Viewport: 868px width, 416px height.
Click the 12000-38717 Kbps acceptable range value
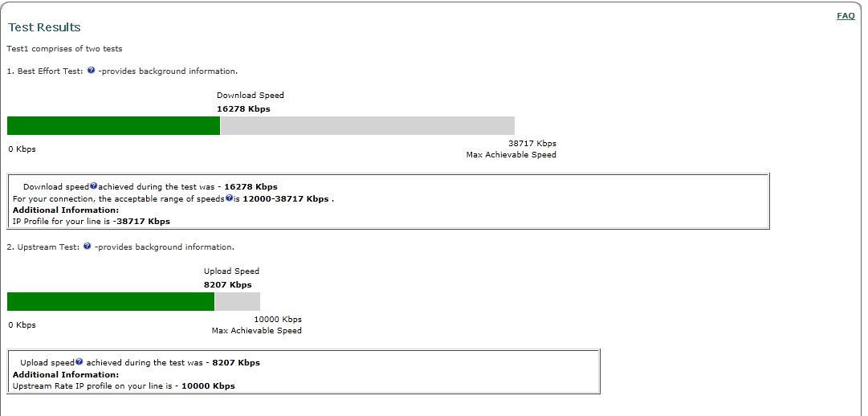pos(285,198)
